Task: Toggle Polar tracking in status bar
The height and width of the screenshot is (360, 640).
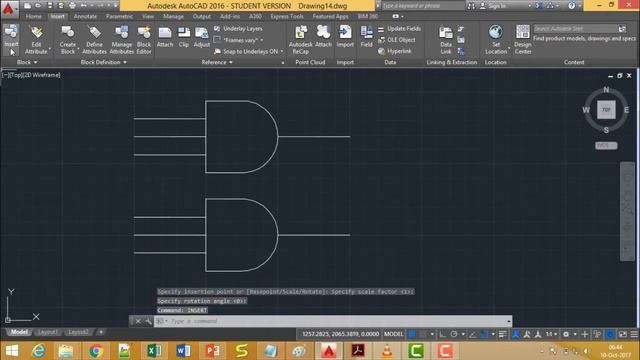Action: [454, 334]
